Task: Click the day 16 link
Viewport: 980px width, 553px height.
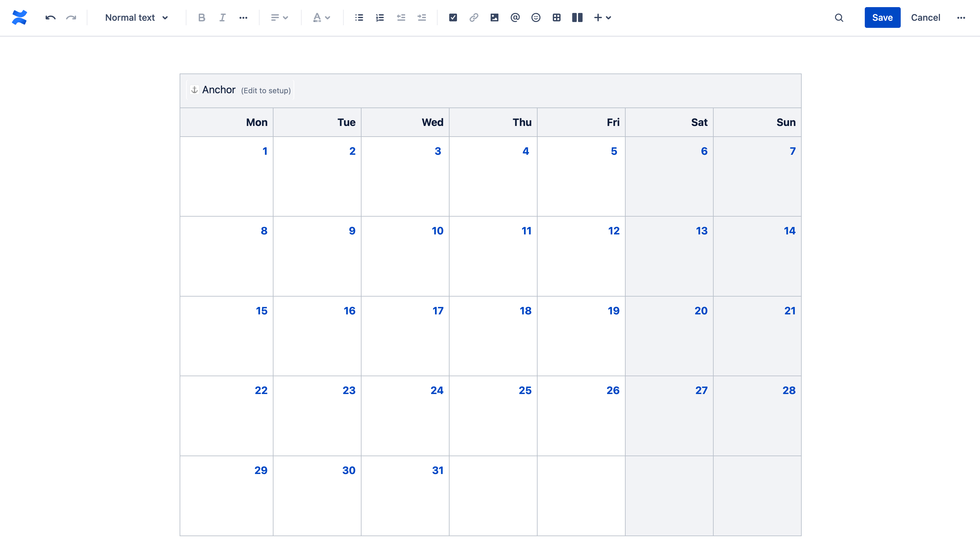Action: pos(349,310)
